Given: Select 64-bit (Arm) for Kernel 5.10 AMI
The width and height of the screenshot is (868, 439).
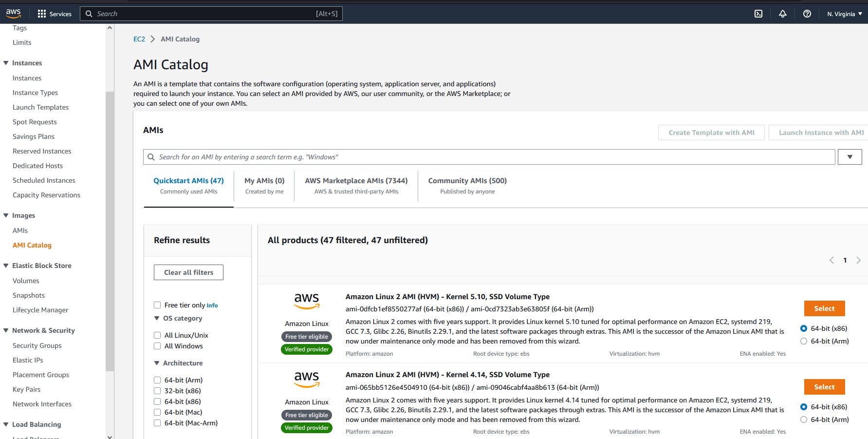Looking at the screenshot, I should [804, 341].
